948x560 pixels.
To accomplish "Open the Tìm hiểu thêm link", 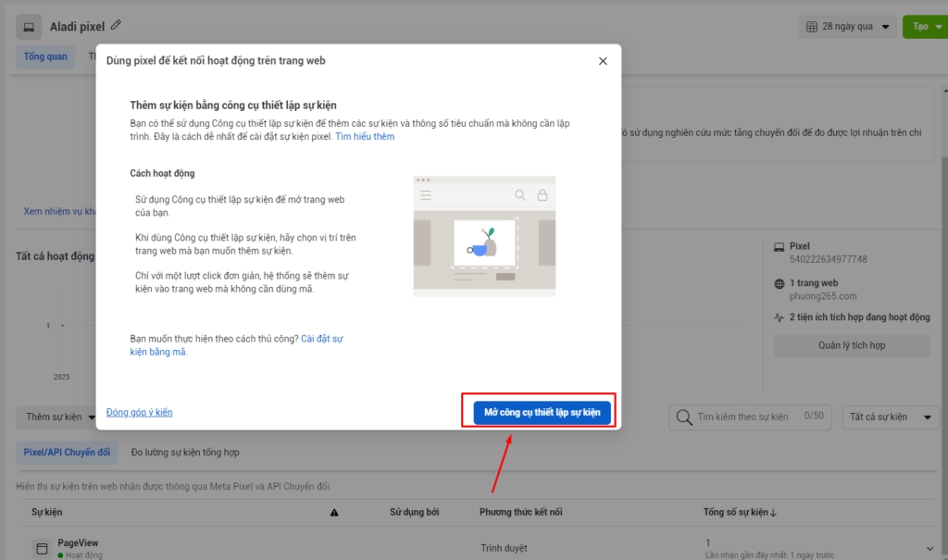I will coord(365,137).
